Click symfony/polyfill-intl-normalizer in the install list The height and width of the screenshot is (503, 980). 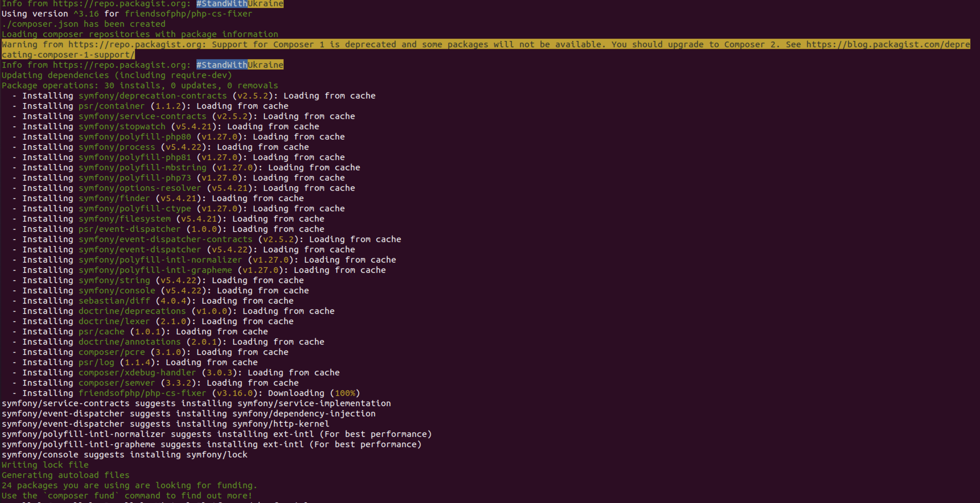click(x=160, y=260)
